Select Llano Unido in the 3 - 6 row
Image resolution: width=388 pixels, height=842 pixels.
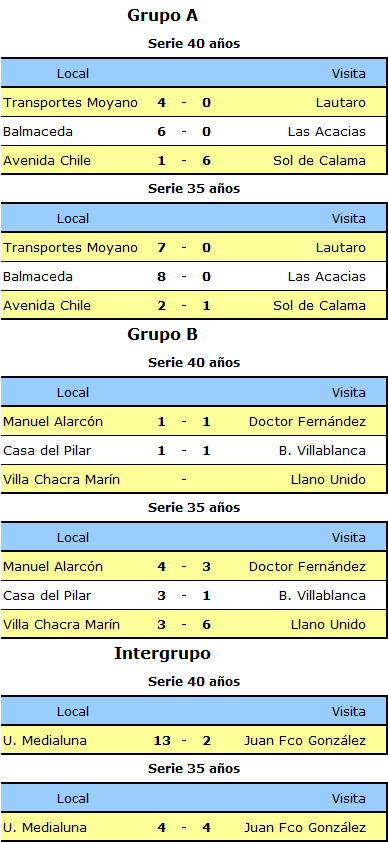[328, 625]
